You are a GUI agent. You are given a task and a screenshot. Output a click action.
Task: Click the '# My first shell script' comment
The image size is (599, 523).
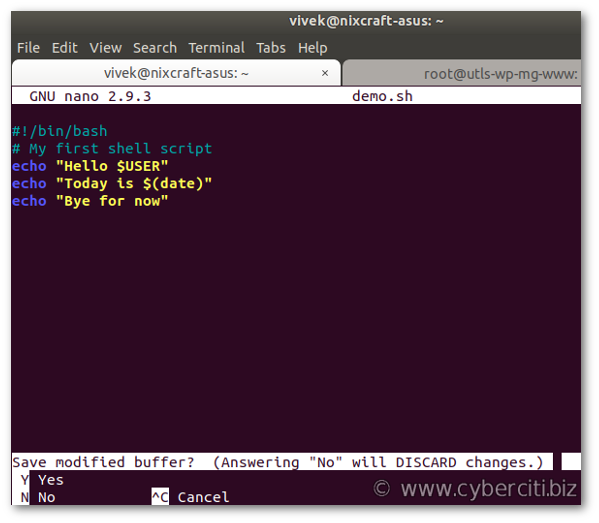click(112, 149)
